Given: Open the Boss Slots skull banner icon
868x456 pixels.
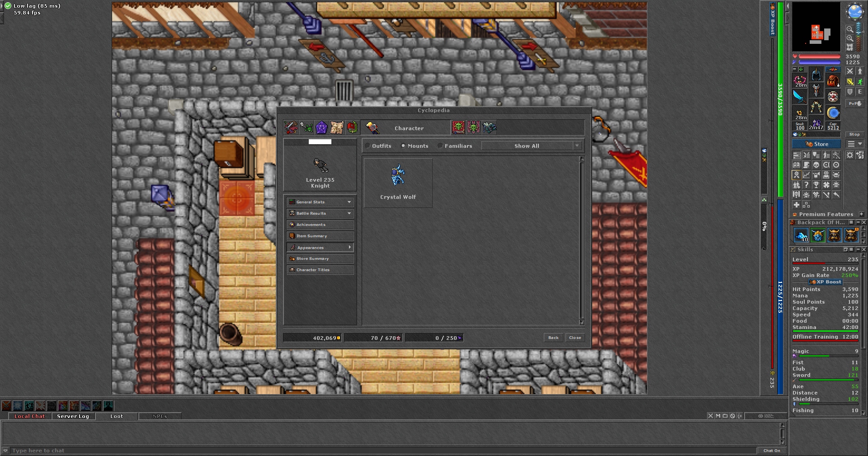Looking at the screenshot, I should tap(474, 128).
